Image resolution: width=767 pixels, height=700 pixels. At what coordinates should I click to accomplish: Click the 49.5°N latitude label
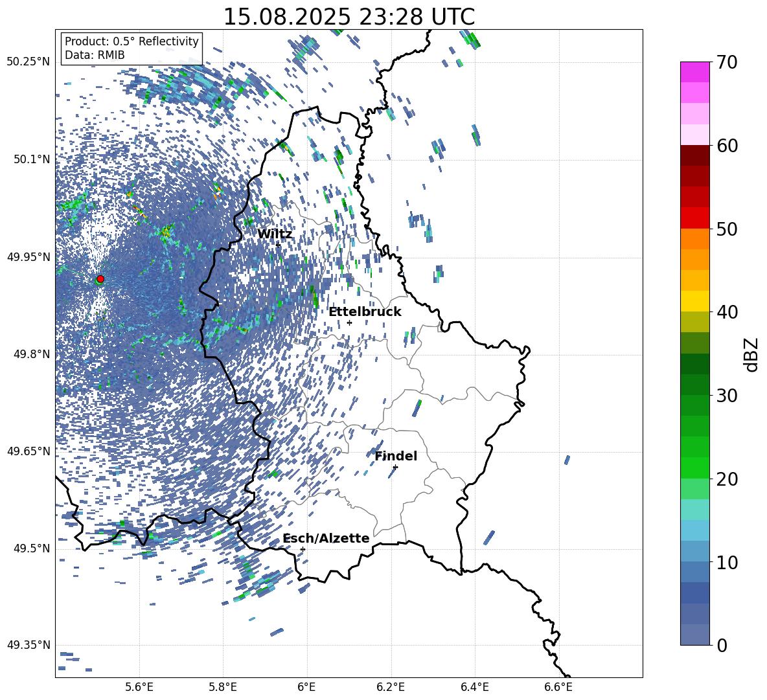(x=32, y=548)
